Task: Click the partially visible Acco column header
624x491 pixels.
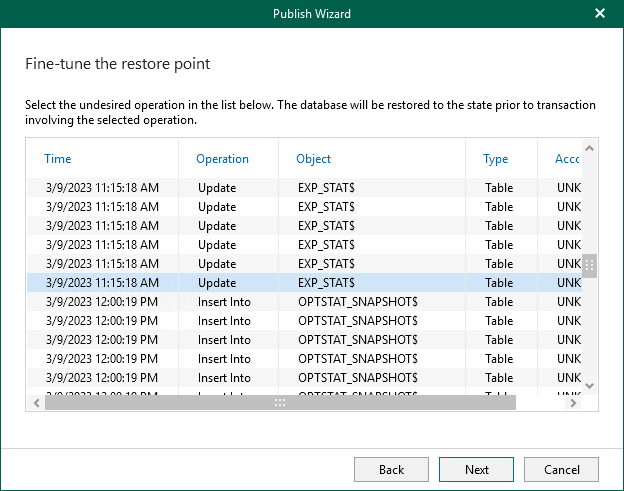Action: 567,159
